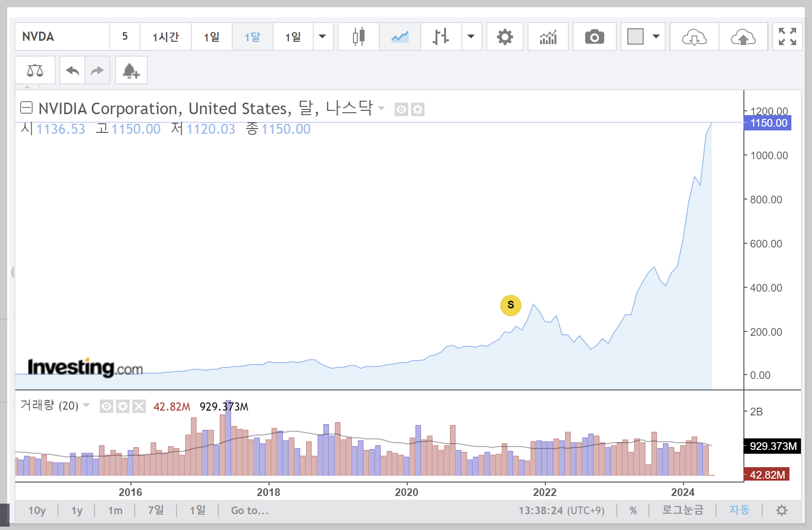The width and height of the screenshot is (812, 530).
Task: Click the 1000.00 price axis label
Action: (769, 155)
